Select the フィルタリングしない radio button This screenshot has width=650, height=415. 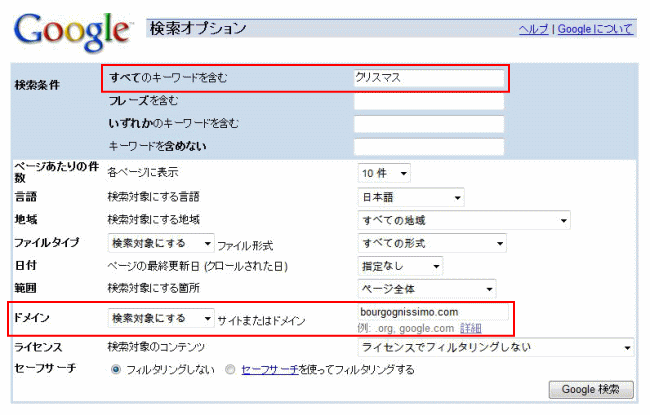tap(116, 369)
